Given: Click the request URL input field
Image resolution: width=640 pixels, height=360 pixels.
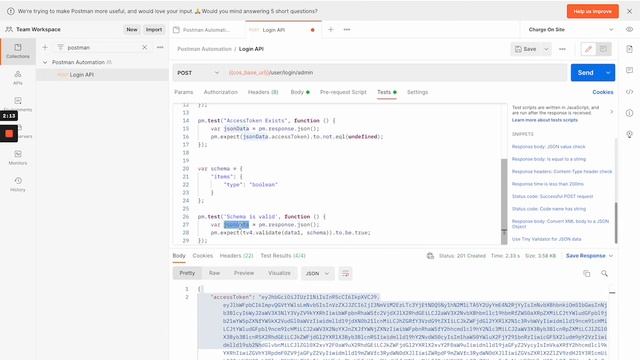Looking at the screenshot, I should pyautogui.click(x=396, y=73).
